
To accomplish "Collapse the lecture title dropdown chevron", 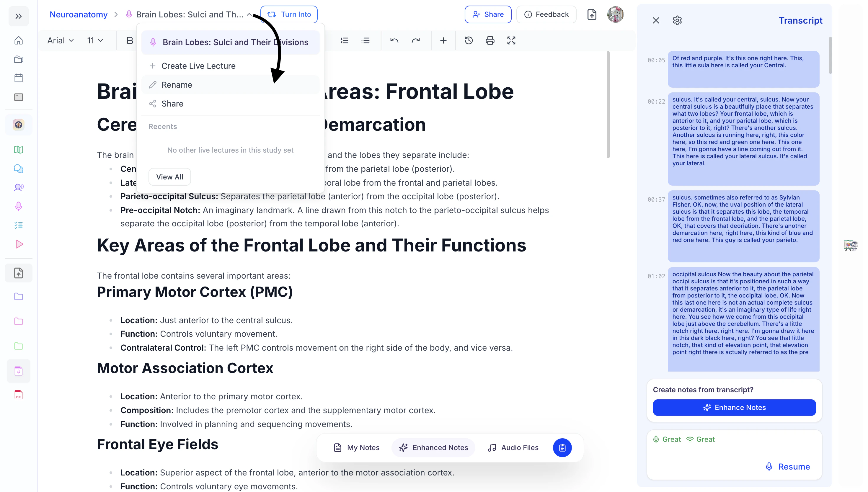I will point(249,14).
